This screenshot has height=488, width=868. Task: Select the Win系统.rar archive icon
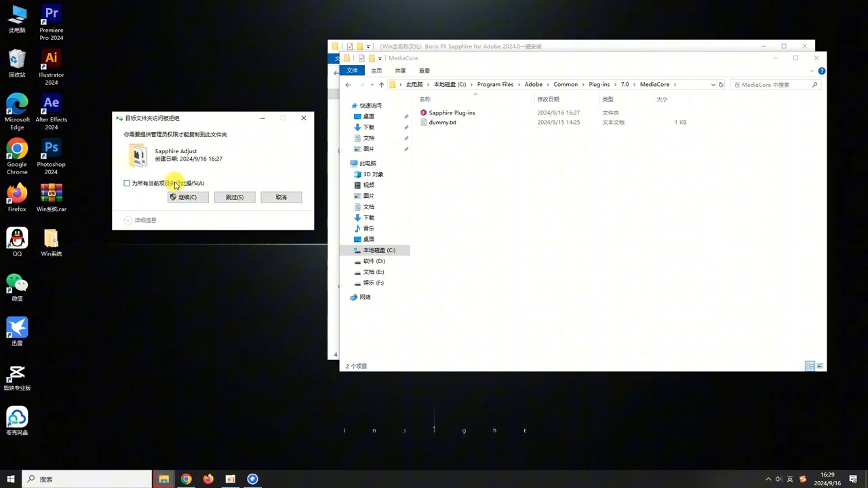coord(51,197)
